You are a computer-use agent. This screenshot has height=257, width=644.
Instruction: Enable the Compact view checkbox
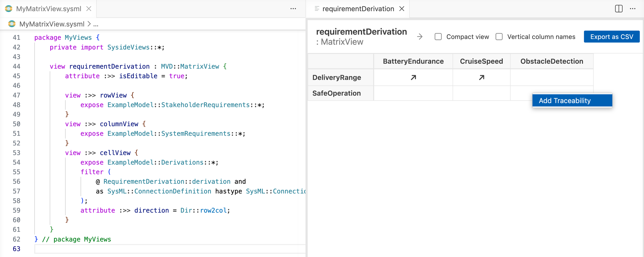(438, 37)
